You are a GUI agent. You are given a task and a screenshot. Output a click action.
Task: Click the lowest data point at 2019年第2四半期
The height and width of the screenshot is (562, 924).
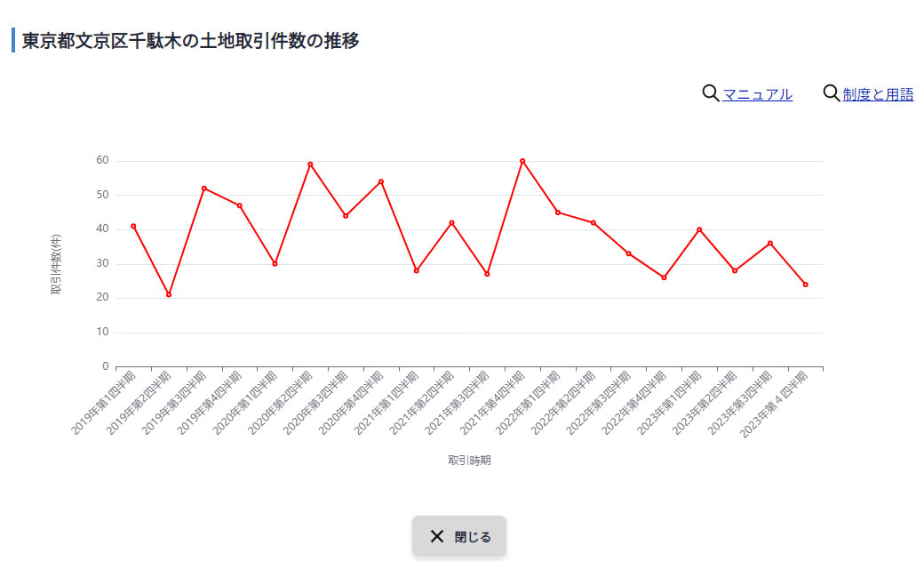[168, 293]
